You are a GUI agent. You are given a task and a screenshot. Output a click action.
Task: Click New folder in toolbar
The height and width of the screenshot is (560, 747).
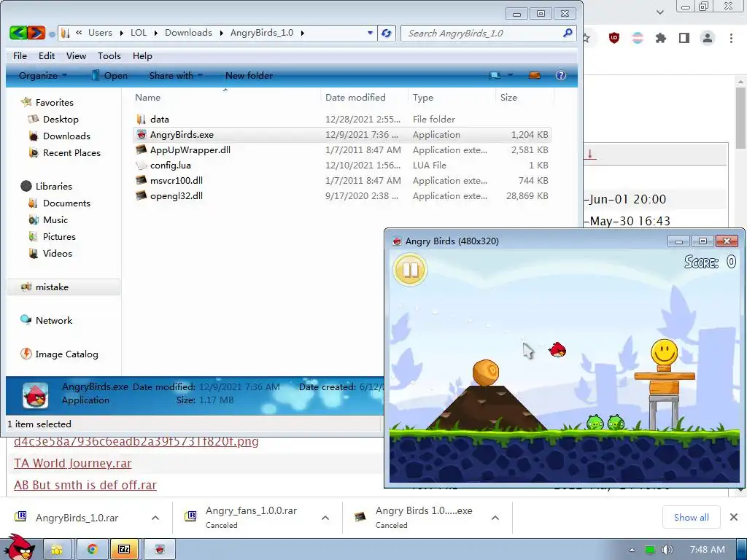click(249, 76)
